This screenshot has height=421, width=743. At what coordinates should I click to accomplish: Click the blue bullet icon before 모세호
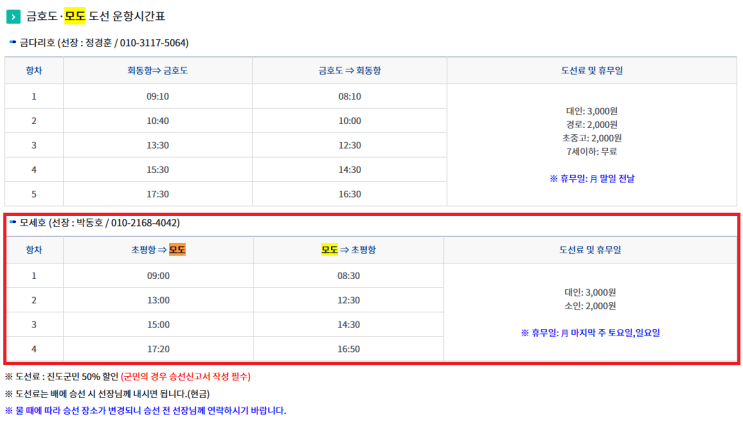tap(13, 222)
